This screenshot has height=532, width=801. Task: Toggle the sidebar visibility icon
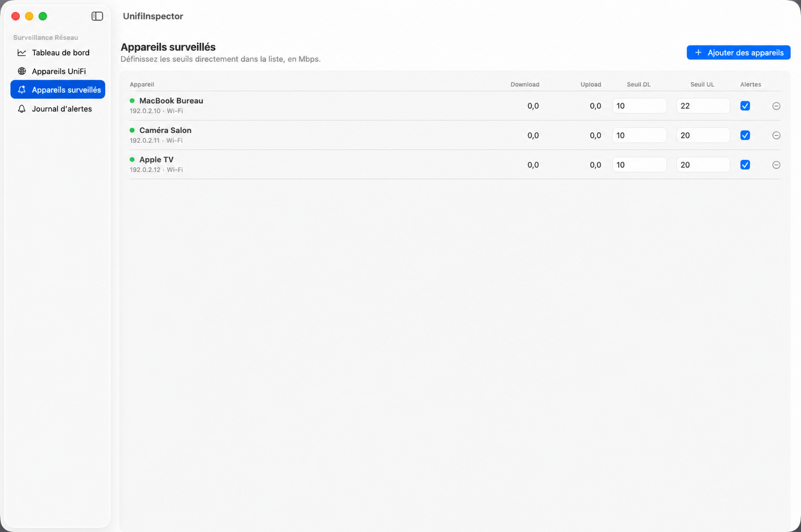[x=97, y=16]
